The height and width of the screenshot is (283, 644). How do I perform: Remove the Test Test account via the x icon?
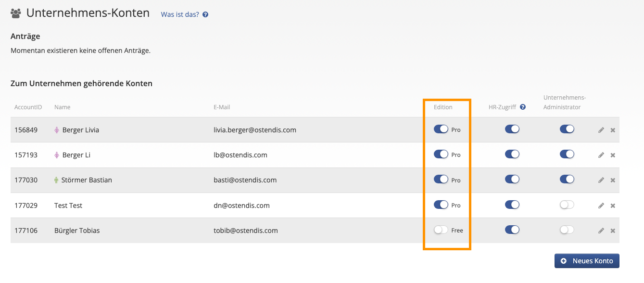613,206
